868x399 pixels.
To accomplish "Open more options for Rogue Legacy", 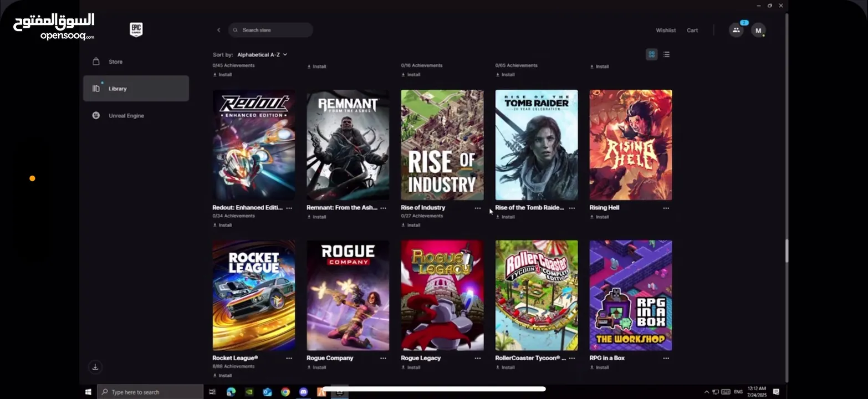I will click(477, 358).
